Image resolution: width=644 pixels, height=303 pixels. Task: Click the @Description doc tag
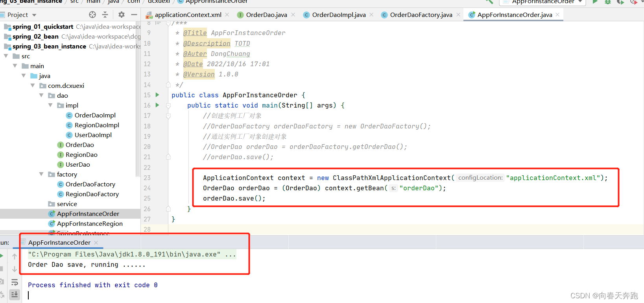pos(207,44)
